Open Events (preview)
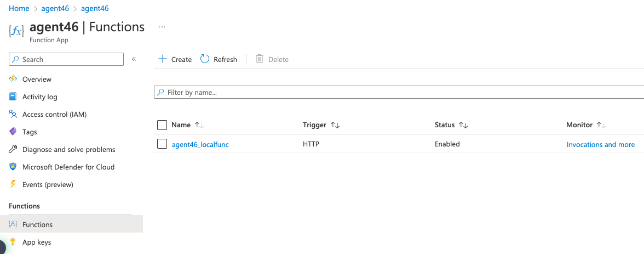 [x=48, y=184]
